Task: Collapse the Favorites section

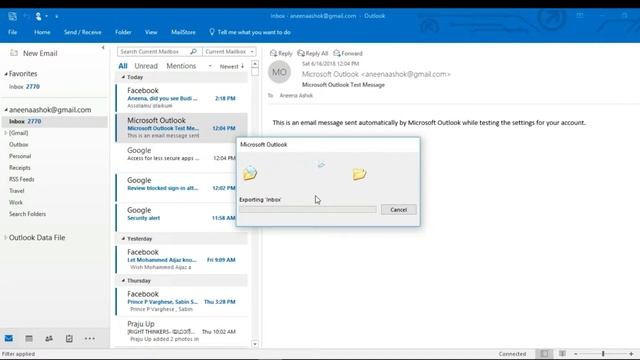Action: click(x=6, y=74)
